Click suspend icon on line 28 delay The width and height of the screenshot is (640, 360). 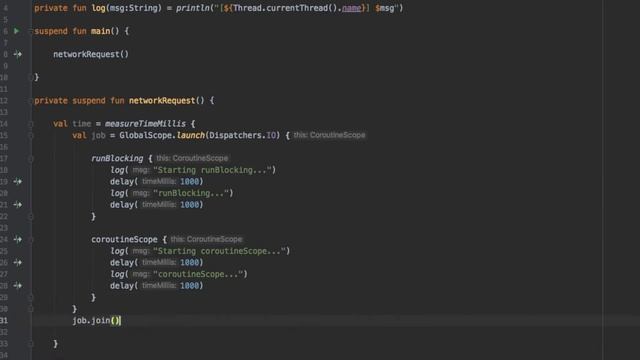tap(18, 286)
